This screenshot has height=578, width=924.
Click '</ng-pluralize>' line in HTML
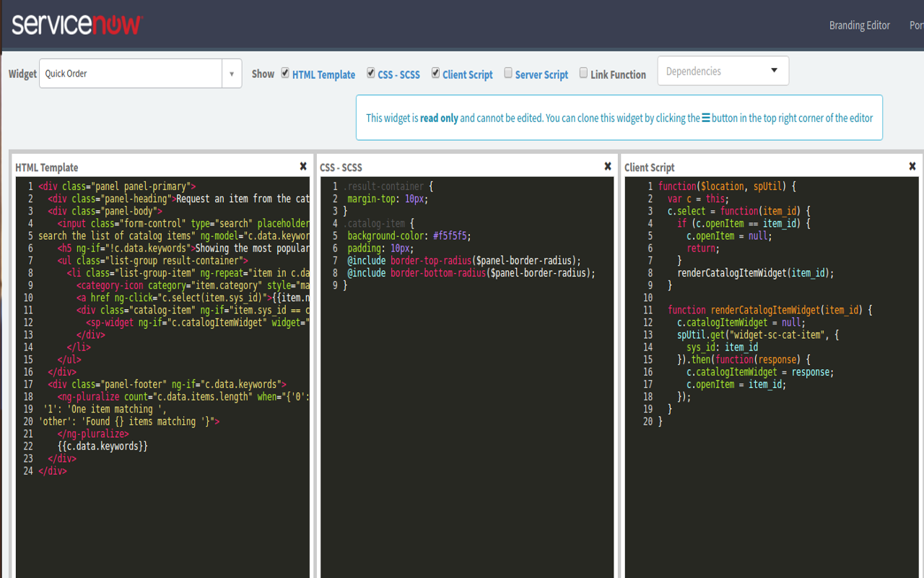pyautogui.click(x=93, y=434)
